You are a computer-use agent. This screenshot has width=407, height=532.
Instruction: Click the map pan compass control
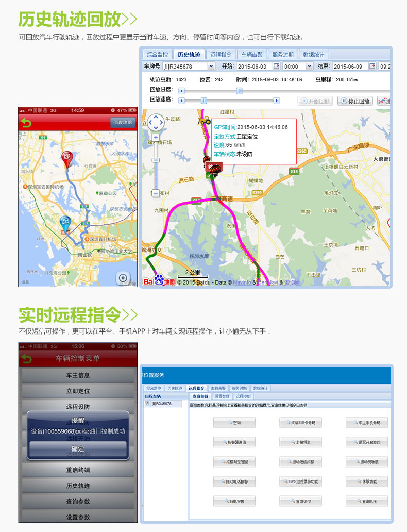tap(156, 123)
